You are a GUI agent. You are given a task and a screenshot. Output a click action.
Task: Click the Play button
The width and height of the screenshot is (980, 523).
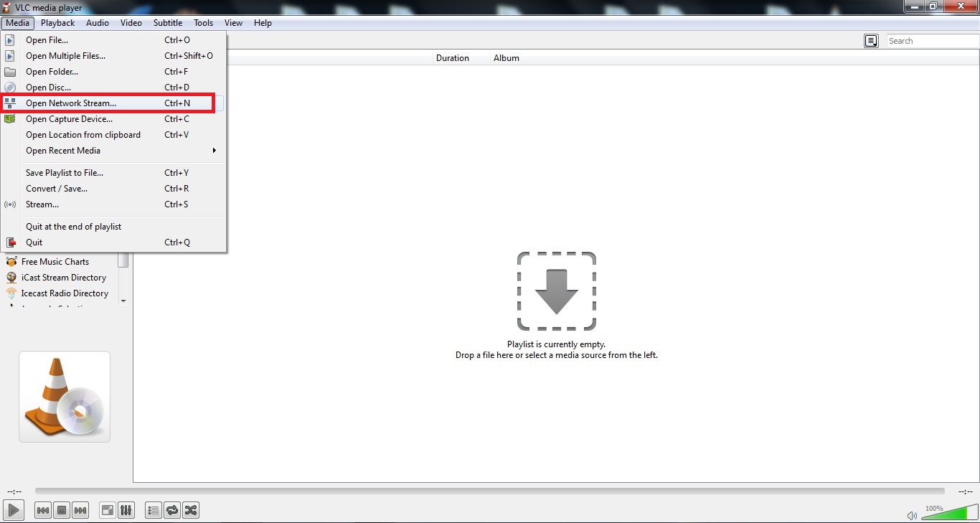pos(14,510)
